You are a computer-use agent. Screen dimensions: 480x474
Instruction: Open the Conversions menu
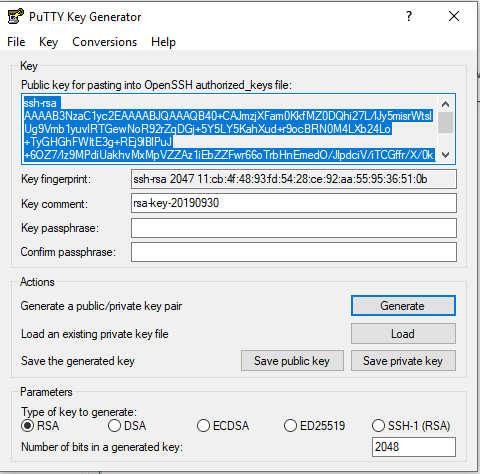click(x=104, y=42)
